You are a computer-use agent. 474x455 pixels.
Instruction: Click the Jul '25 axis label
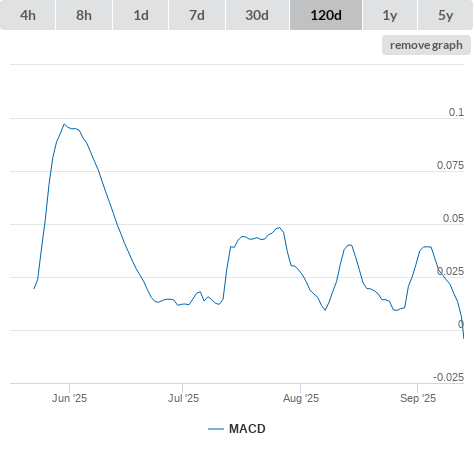coord(183,398)
